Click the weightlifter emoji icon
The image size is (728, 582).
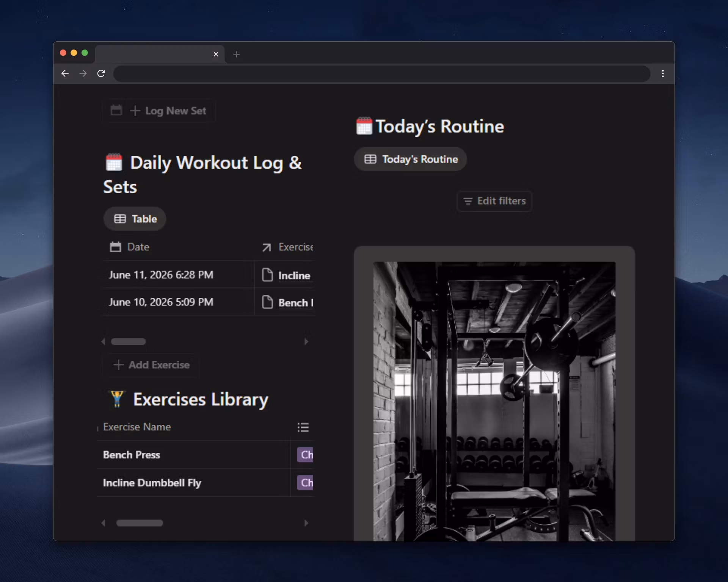click(117, 399)
